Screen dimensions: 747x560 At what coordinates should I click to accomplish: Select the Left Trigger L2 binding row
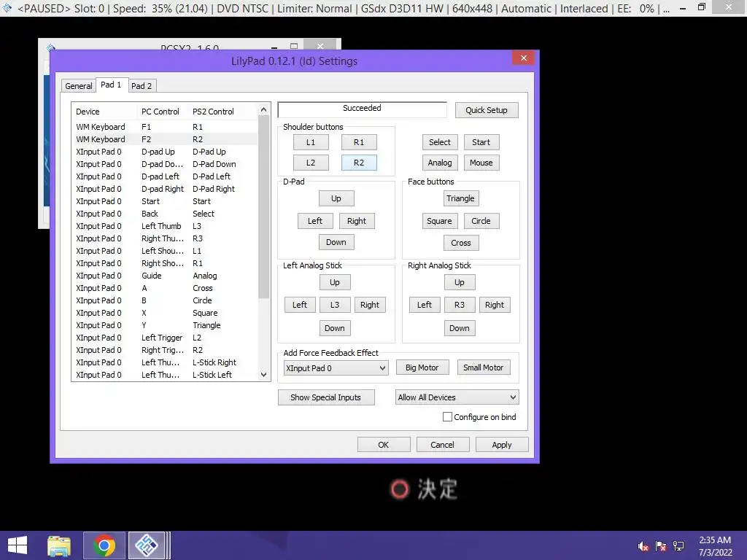[x=164, y=338]
